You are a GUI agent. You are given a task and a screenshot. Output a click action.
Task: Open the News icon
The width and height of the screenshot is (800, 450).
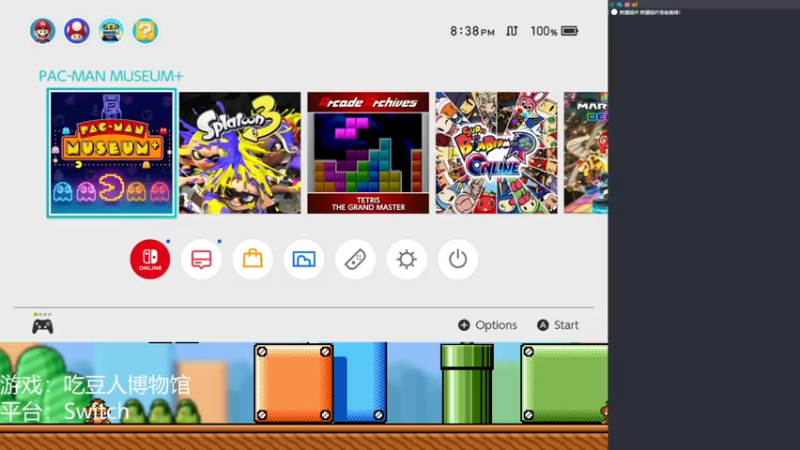[x=202, y=259]
